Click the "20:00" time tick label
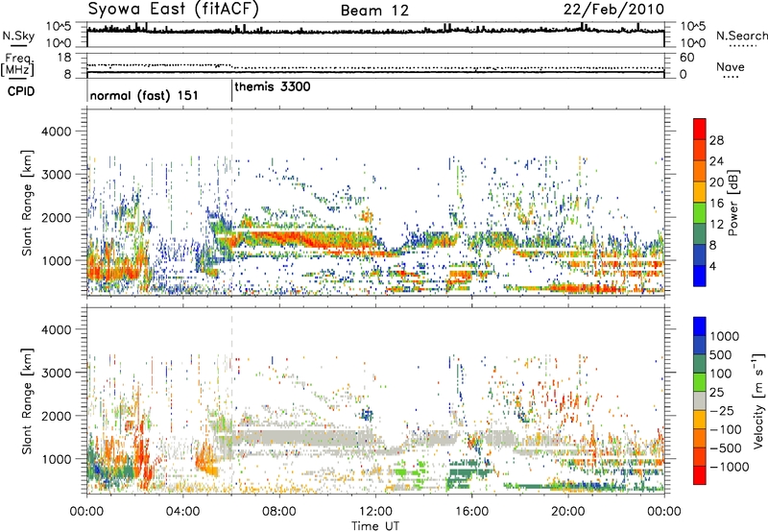This screenshot has width=768, height=532. pos(567,512)
